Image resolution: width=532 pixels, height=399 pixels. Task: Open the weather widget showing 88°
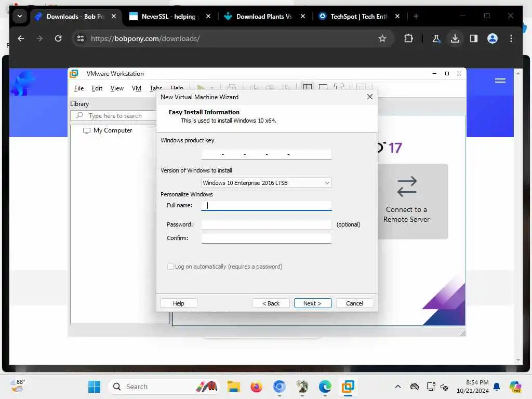(x=17, y=386)
